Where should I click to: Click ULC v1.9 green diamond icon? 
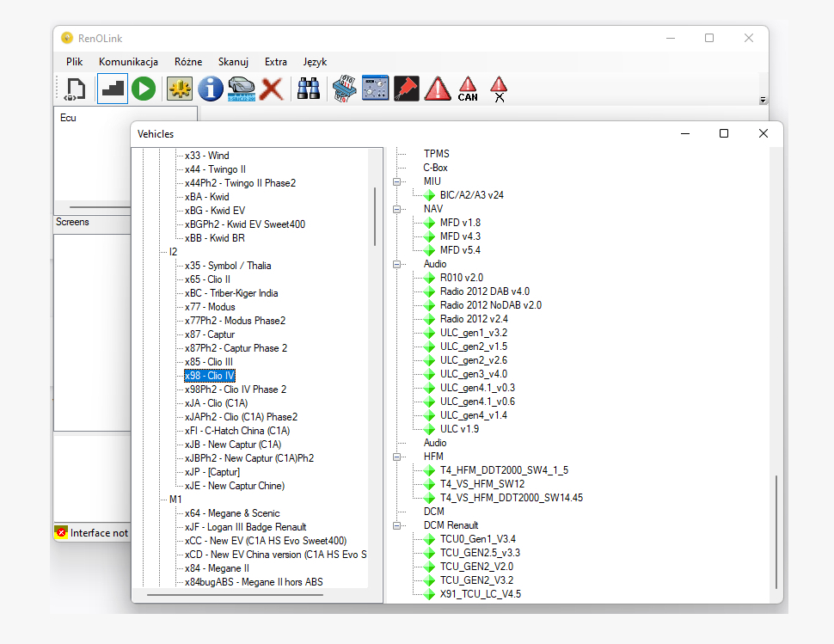[429, 429]
